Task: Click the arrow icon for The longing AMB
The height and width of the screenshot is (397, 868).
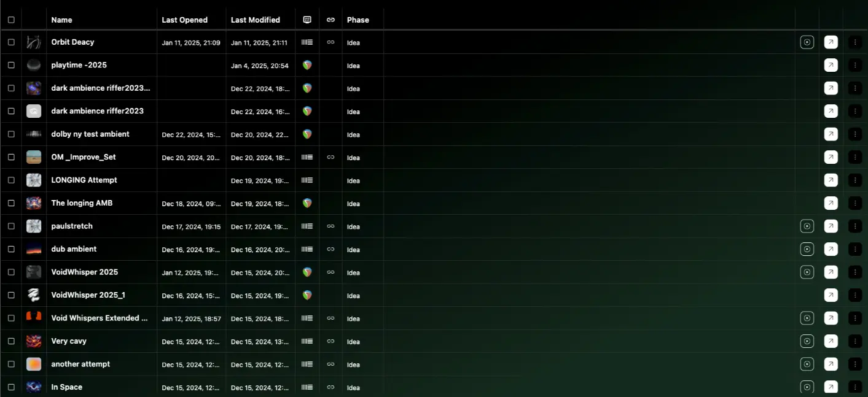Action: point(831,203)
